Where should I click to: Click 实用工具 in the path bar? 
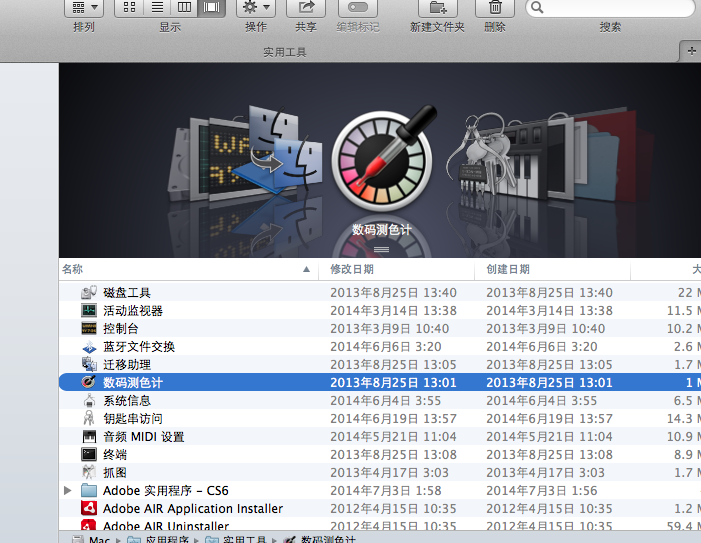(x=244, y=539)
